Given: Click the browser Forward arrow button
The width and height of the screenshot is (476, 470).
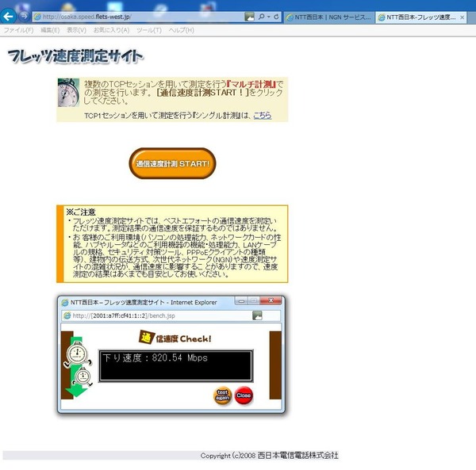Looking at the screenshot, I should tap(24, 16).
